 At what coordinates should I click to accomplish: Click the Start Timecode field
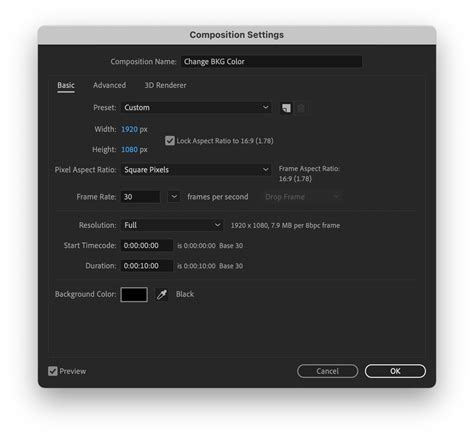point(147,245)
